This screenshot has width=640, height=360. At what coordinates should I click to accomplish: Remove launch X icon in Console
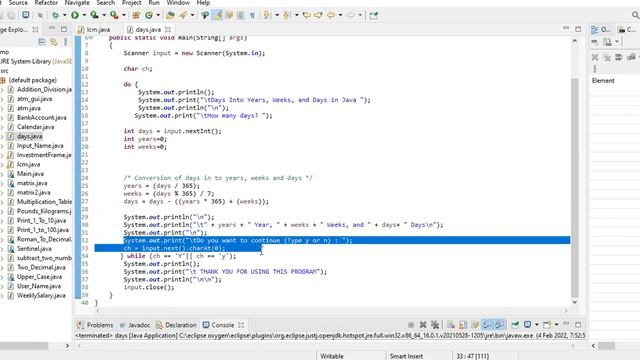pos(423,325)
